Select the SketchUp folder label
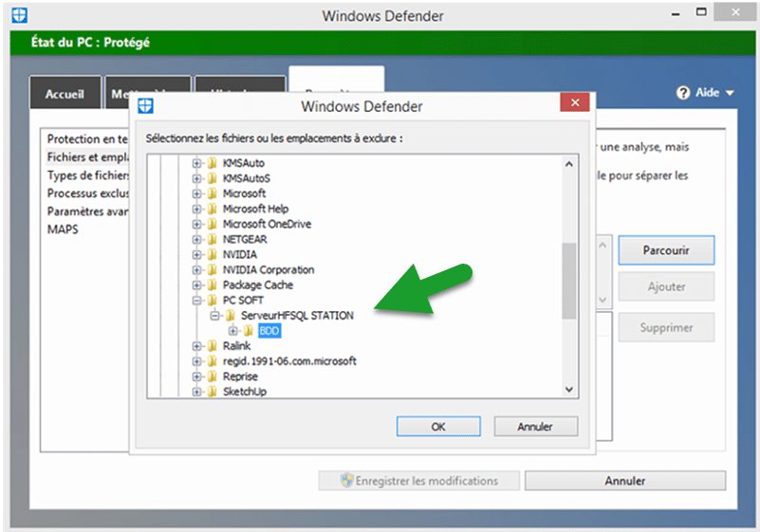The height and width of the screenshot is (532, 760). pyautogui.click(x=245, y=392)
